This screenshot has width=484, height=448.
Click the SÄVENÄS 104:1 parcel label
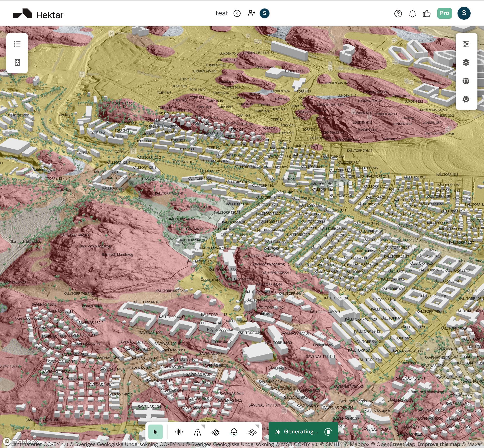(x=151, y=407)
